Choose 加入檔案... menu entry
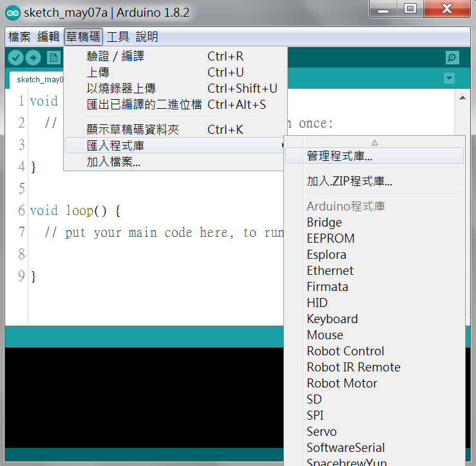The width and height of the screenshot is (476, 466). [175, 162]
